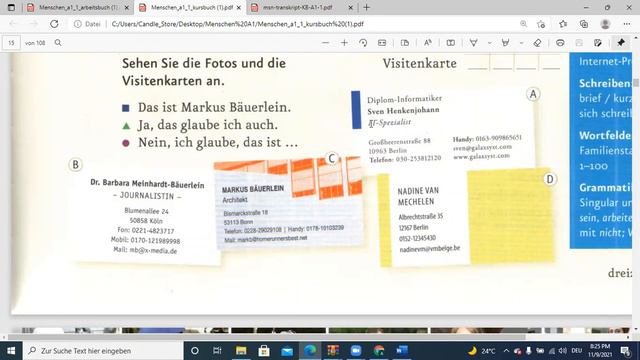Select the Erase tool

click(537, 43)
